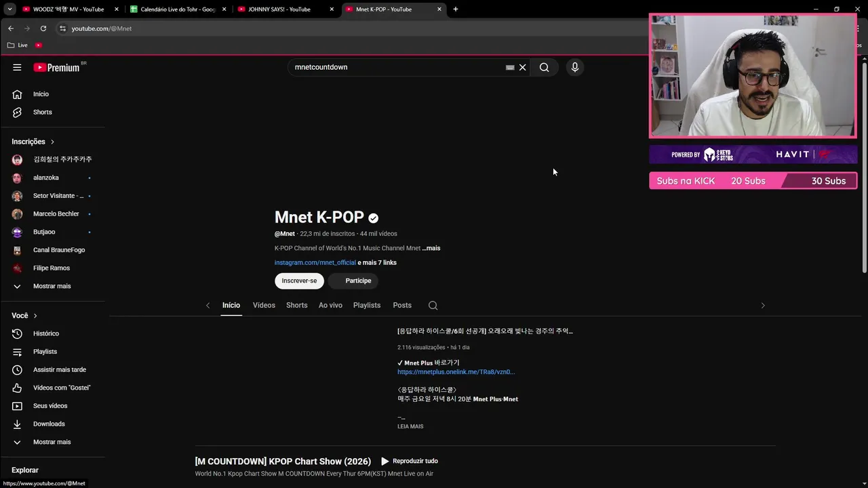Switch to the Ao vivo channel tab
Screen dimensions: 868x488
[330, 306]
